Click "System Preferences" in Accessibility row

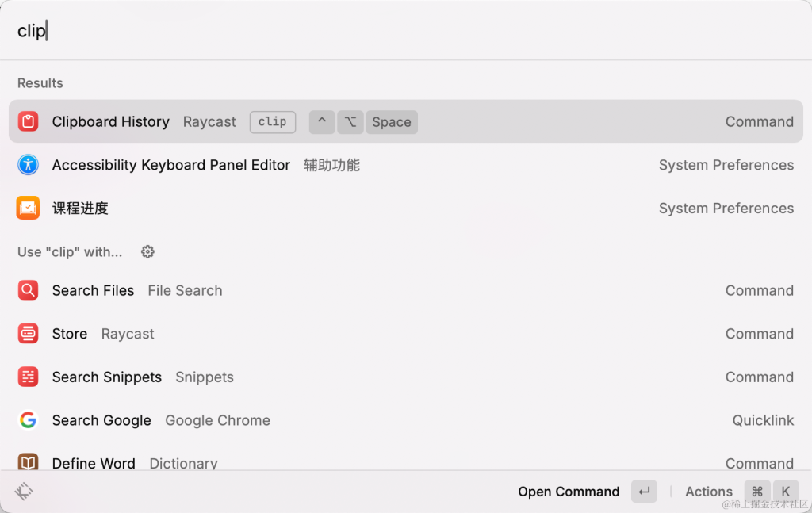(726, 165)
